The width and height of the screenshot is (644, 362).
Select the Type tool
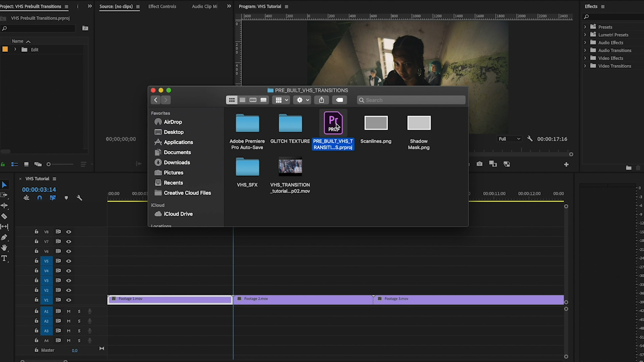[5, 258]
